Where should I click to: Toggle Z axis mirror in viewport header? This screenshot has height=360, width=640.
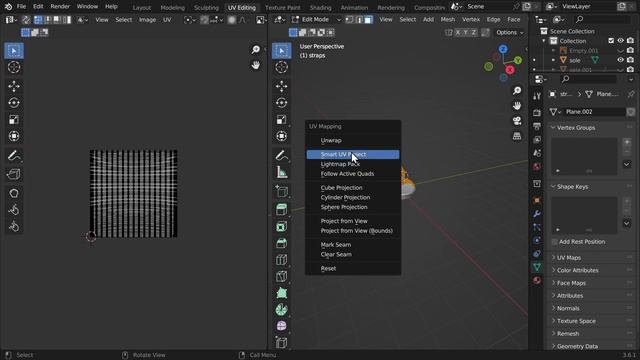coord(473,32)
